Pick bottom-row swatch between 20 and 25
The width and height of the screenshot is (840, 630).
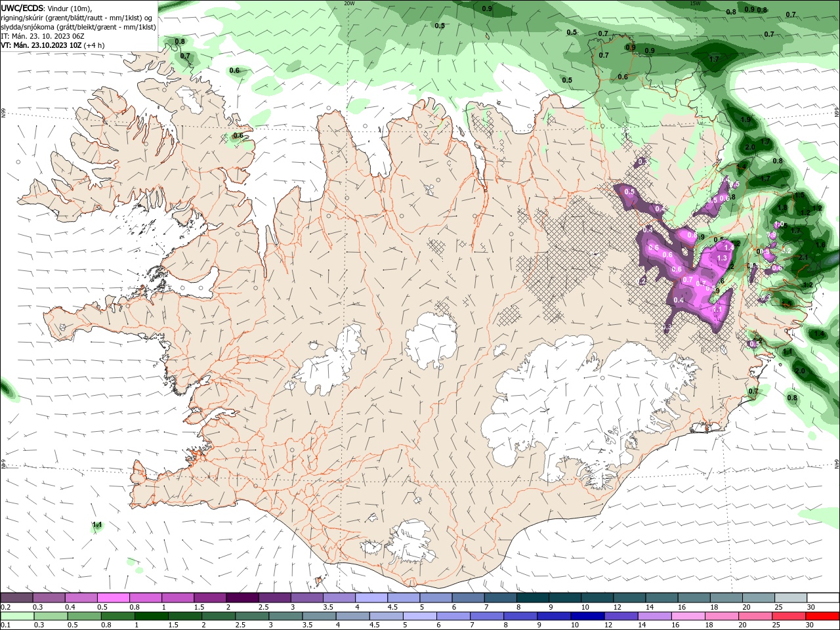[755, 616]
